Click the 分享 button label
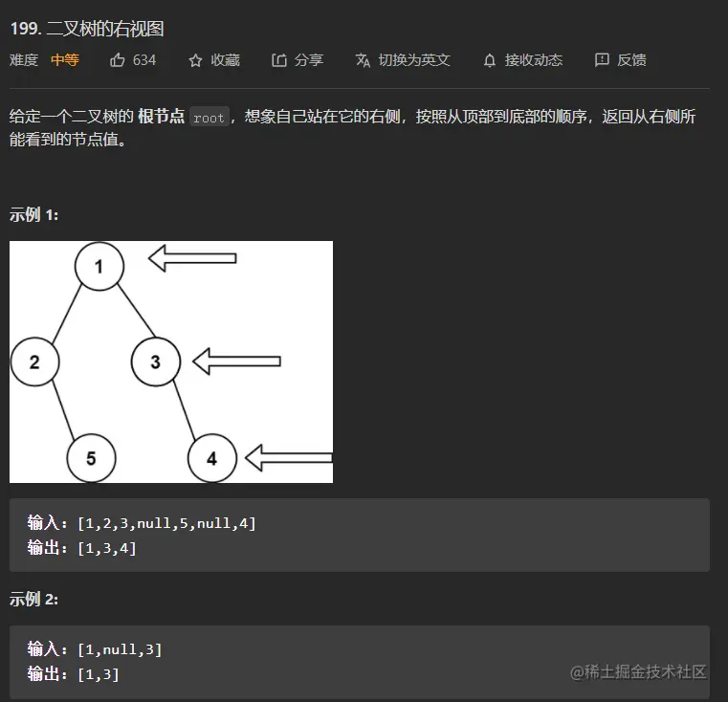This screenshot has width=728, height=702. coord(309,60)
